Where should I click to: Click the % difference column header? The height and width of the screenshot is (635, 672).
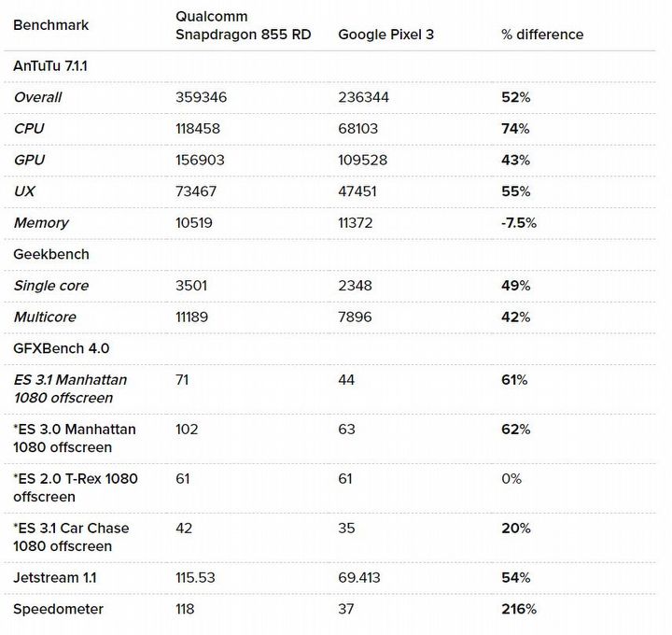coord(541,35)
